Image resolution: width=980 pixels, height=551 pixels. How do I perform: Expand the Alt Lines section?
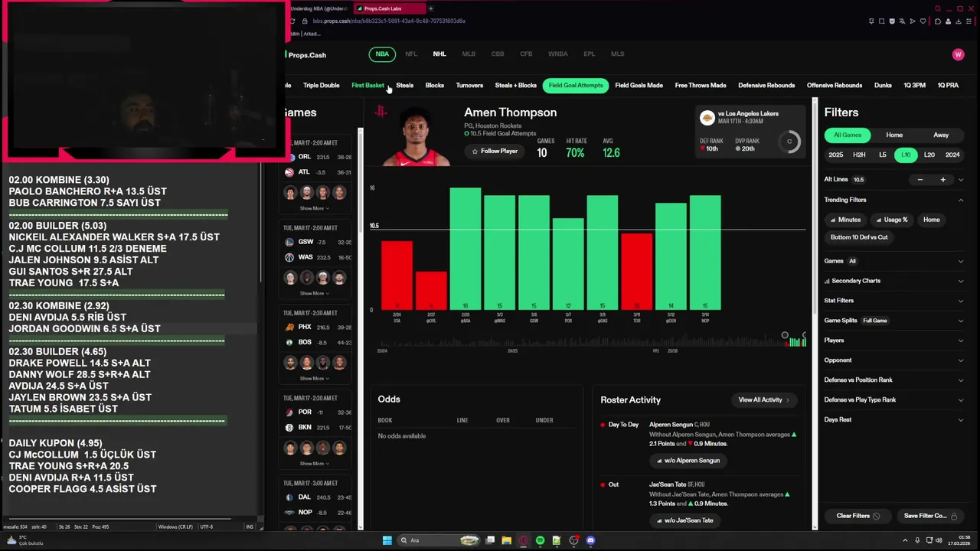point(961,180)
